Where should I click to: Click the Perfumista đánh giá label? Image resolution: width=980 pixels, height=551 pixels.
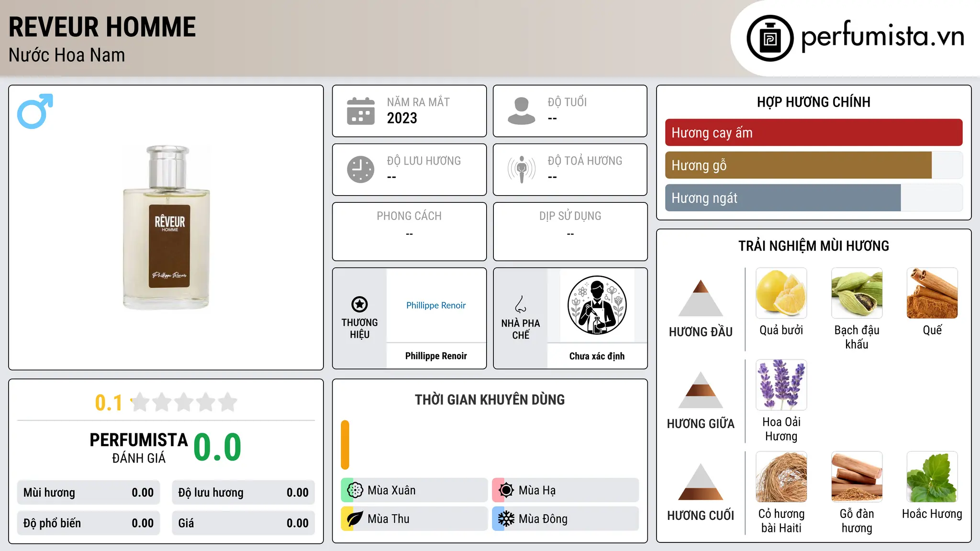[x=139, y=448]
